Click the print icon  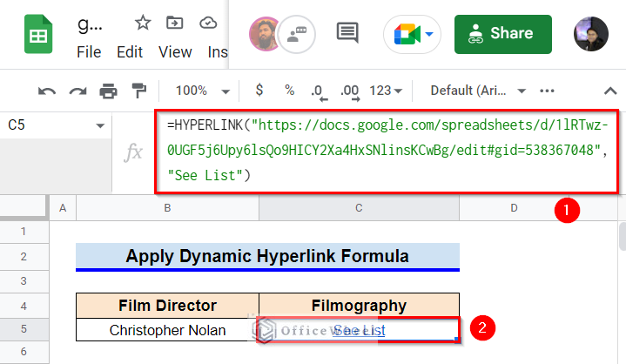108,91
